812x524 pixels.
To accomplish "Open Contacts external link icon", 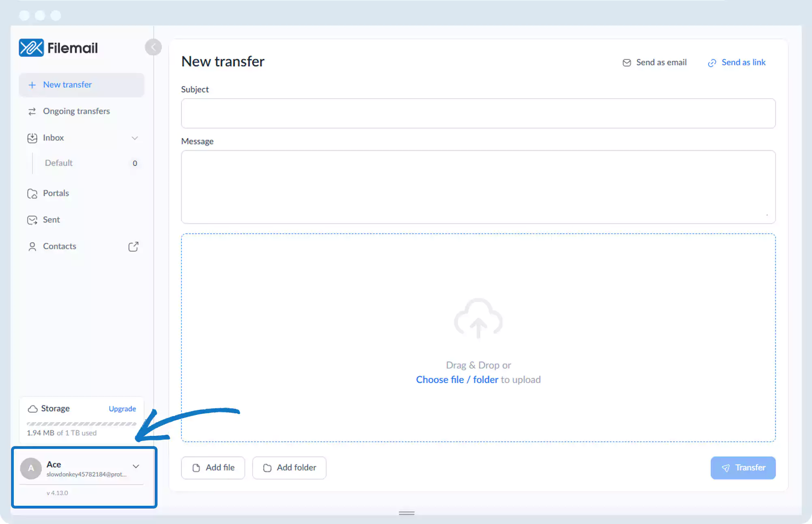I will pos(133,246).
